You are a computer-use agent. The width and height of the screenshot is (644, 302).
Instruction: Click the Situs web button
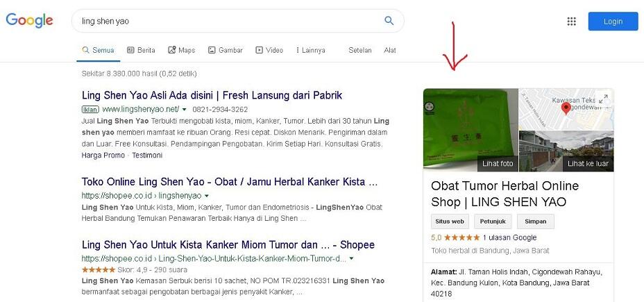(450, 221)
